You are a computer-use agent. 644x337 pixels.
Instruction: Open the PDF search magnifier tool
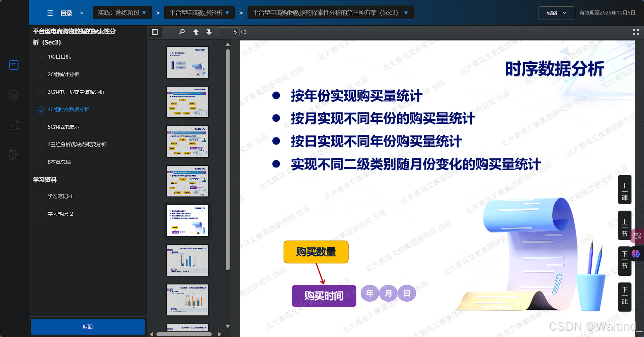point(182,32)
